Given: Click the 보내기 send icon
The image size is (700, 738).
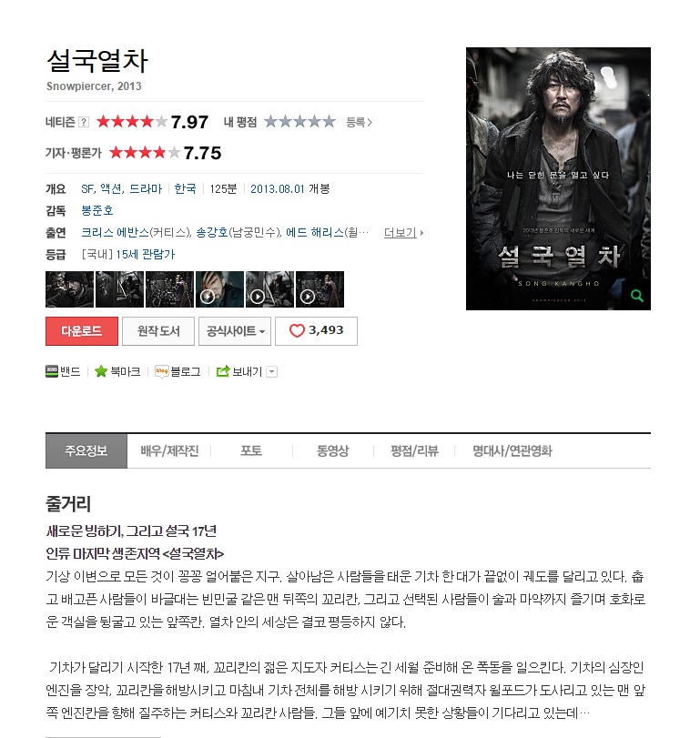Looking at the screenshot, I should coord(223,371).
